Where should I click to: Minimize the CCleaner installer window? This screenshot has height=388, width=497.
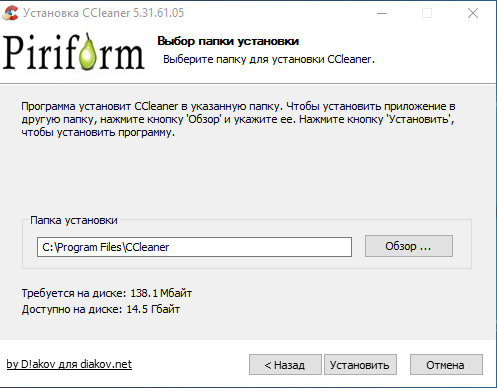click(382, 14)
